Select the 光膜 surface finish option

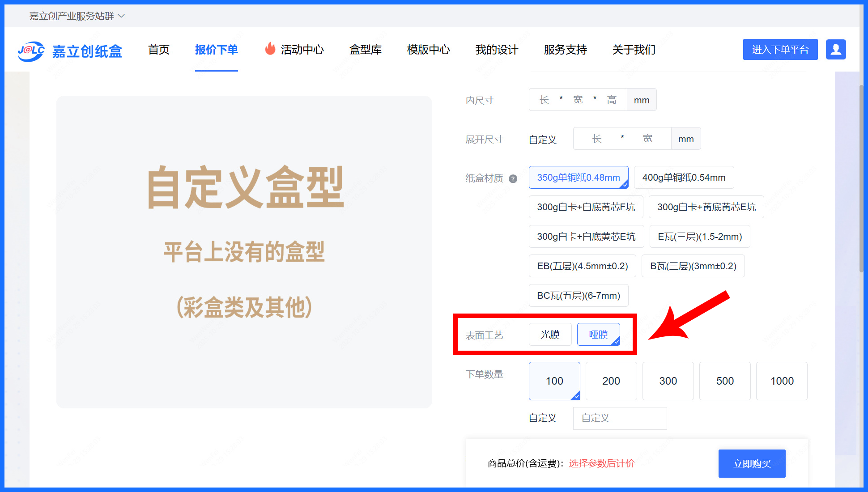pos(550,334)
